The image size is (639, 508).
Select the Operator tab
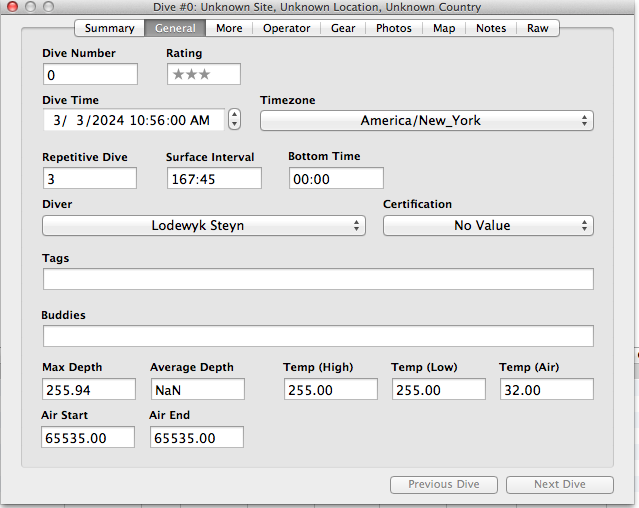[x=286, y=28]
